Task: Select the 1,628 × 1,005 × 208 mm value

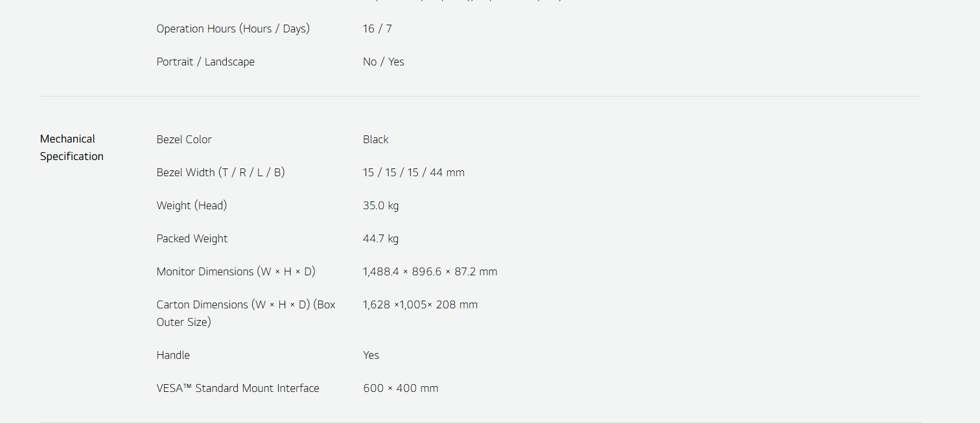Action: (420, 305)
